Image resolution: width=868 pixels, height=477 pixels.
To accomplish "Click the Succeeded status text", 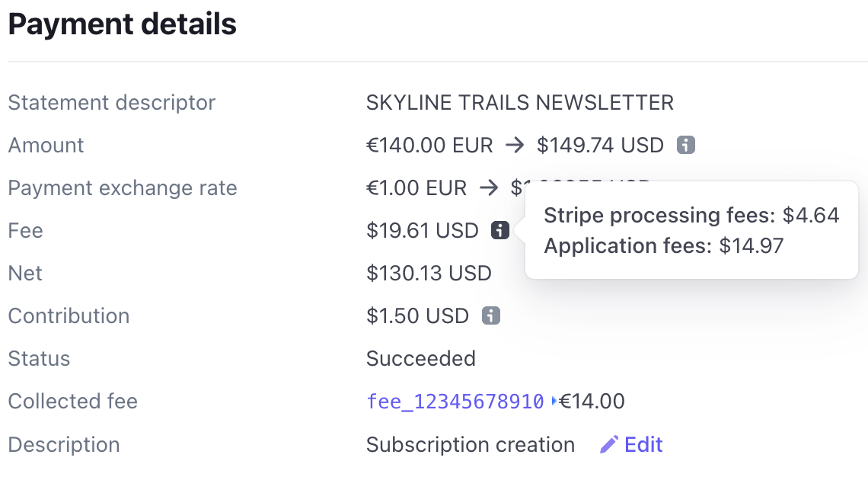I will tap(421, 358).
